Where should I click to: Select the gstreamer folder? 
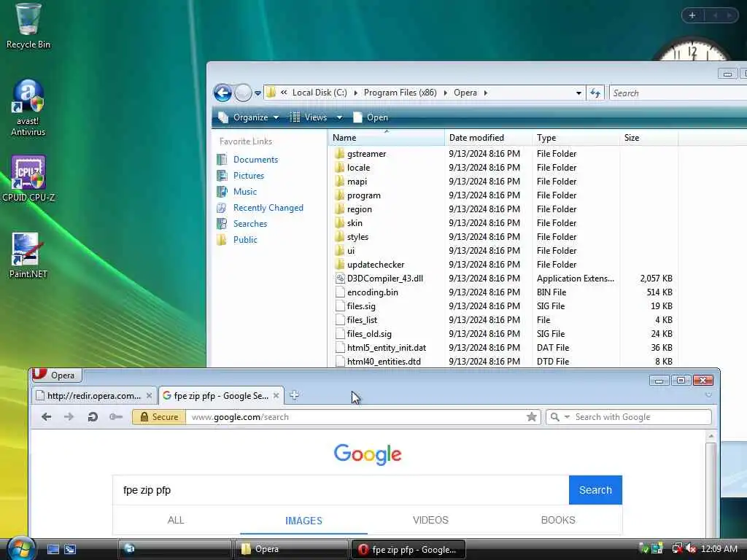[366, 154]
